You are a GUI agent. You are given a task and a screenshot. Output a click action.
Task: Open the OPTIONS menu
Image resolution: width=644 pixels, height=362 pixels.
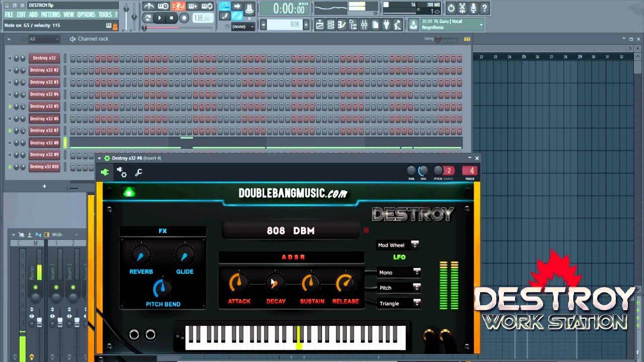coord(86,15)
